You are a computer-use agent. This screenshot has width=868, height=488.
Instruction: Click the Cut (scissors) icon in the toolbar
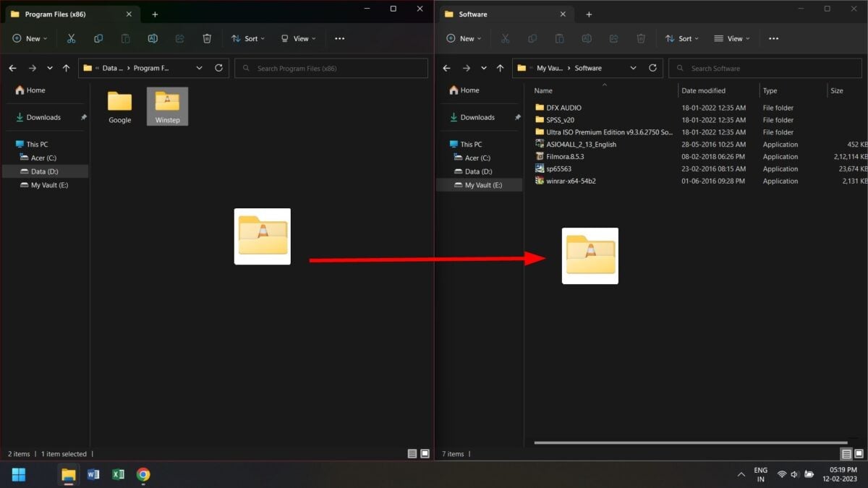click(x=70, y=38)
